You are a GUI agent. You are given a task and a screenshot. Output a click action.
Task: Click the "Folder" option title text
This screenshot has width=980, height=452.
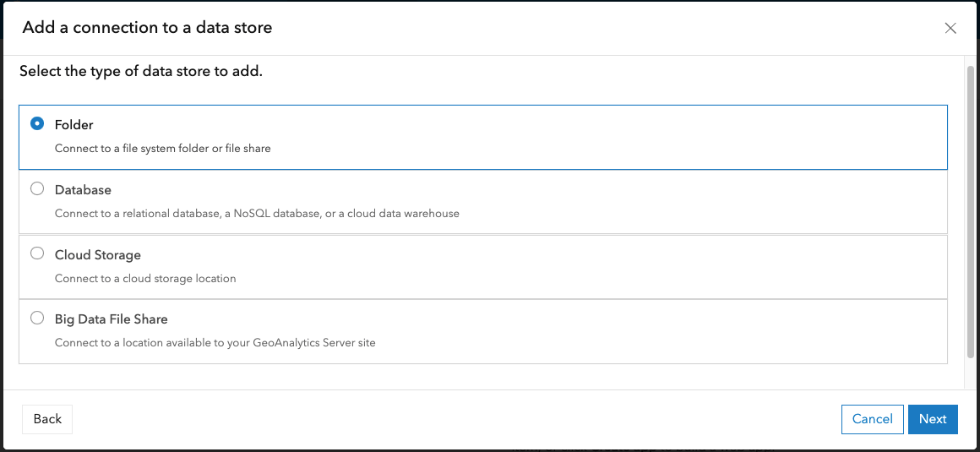(x=74, y=125)
